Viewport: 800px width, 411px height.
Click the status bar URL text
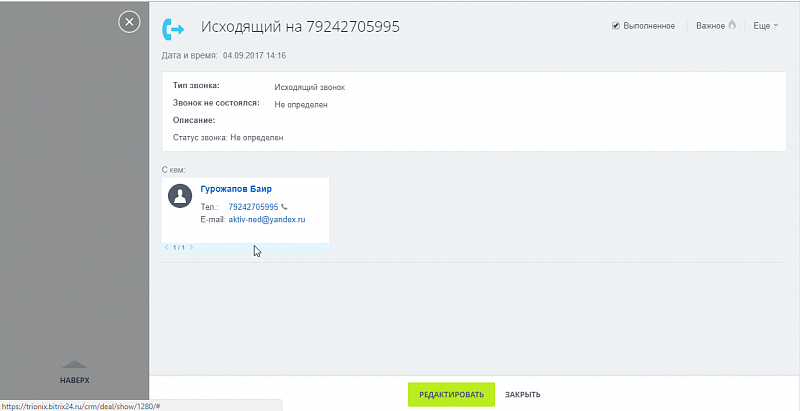click(82, 406)
